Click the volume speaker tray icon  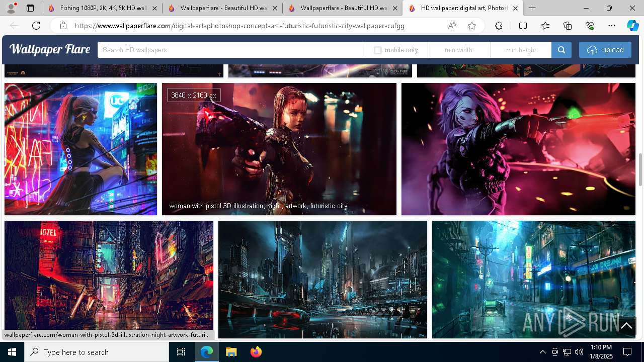pos(579,352)
